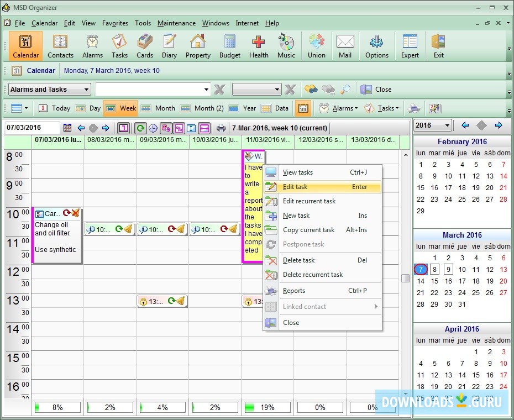The height and width of the screenshot is (420, 514).
Task: Open the Maintenance menu
Action: click(x=176, y=23)
